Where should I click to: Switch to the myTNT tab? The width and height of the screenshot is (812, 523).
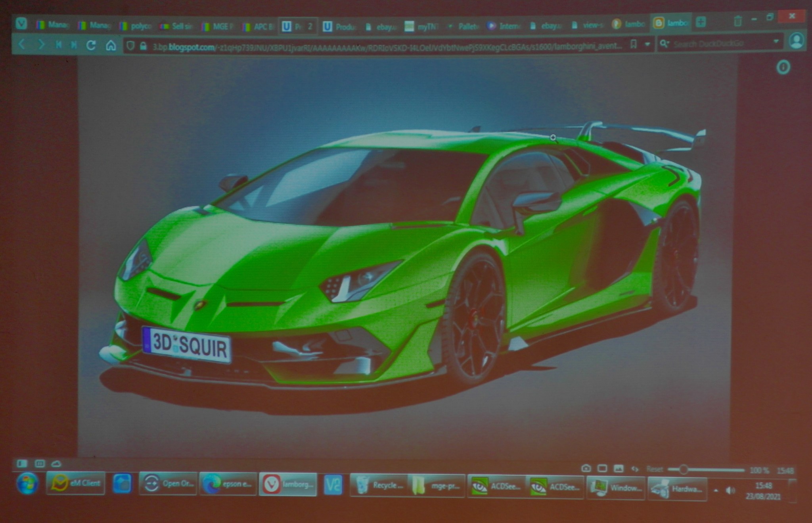422,27
